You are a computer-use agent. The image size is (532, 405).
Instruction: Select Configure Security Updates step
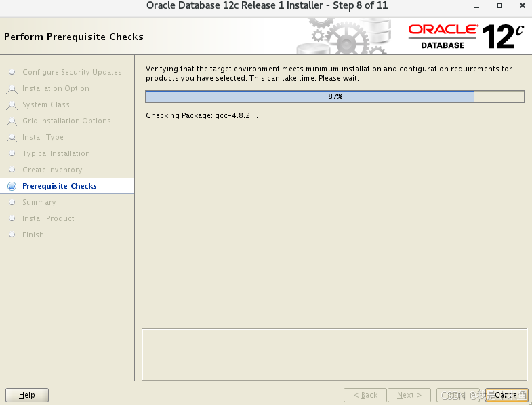pos(72,72)
